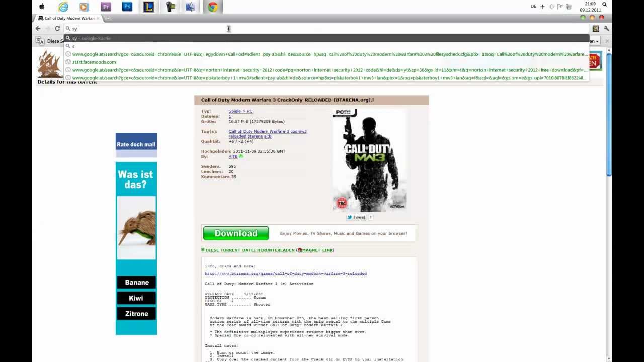Open the 'Spiele > PC' category link
Image resolution: width=644 pixels, height=362 pixels.
(x=240, y=111)
